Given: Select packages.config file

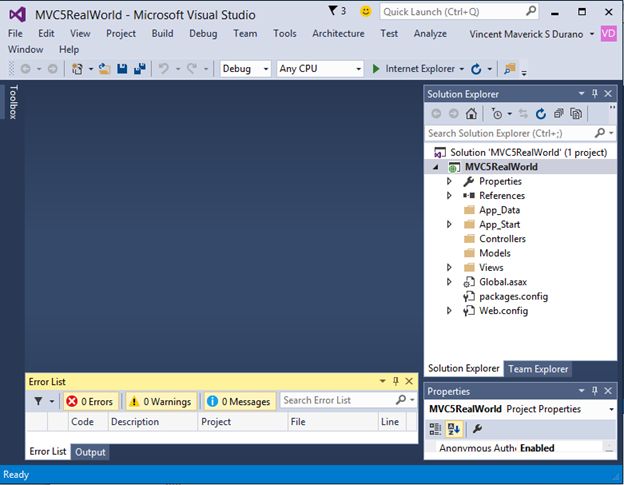Looking at the screenshot, I should tap(513, 296).
